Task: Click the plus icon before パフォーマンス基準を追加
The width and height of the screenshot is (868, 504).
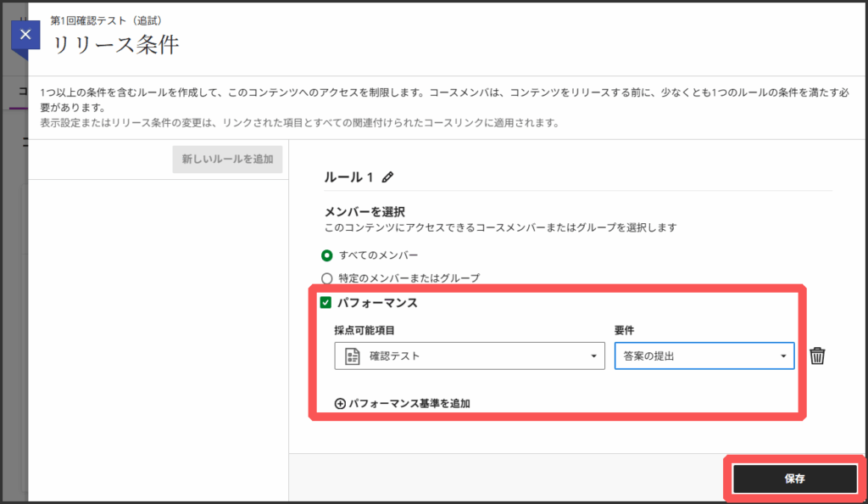Action: pos(340,404)
